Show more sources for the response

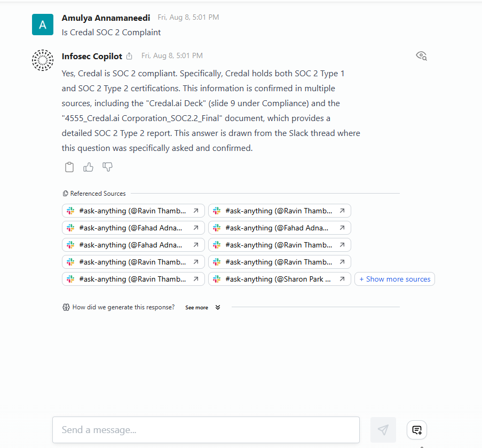coord(394,279)
